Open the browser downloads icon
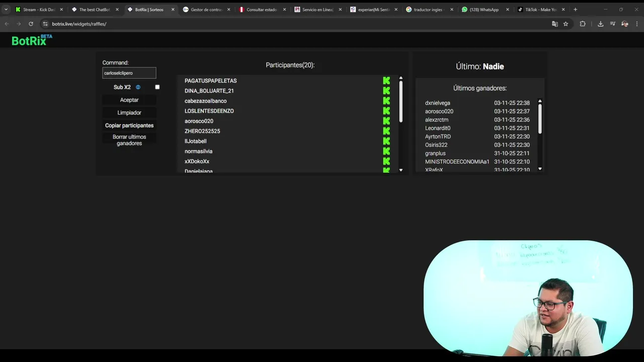Image resolution: width=644 pixels, height=362 pixels. coord(600,24)
